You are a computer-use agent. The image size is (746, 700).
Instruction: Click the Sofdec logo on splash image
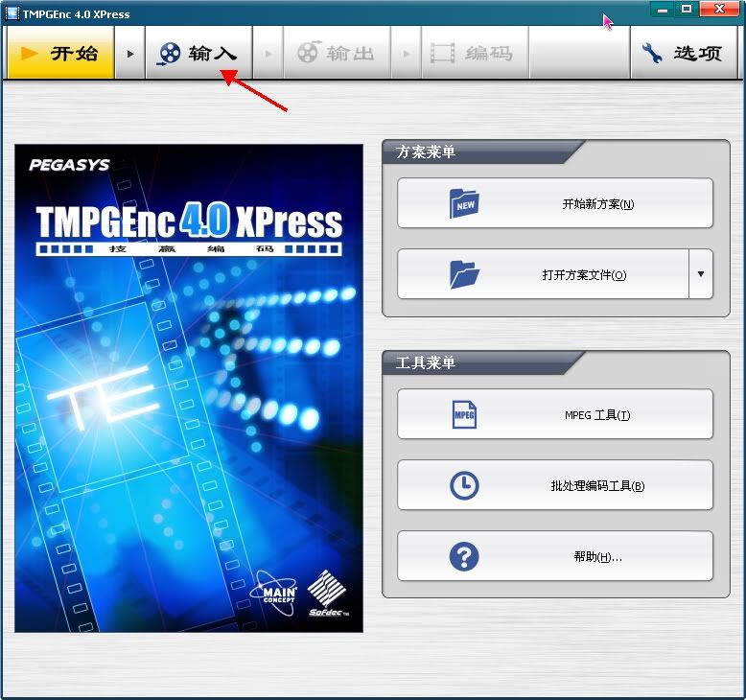329,592
